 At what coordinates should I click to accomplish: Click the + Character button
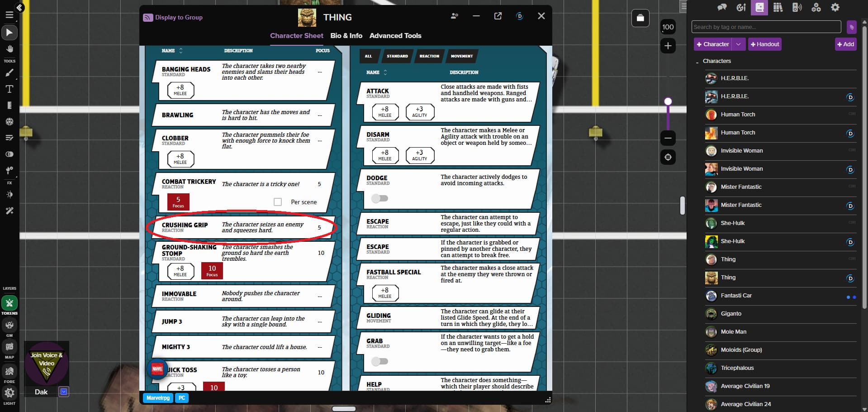point(713,44)
